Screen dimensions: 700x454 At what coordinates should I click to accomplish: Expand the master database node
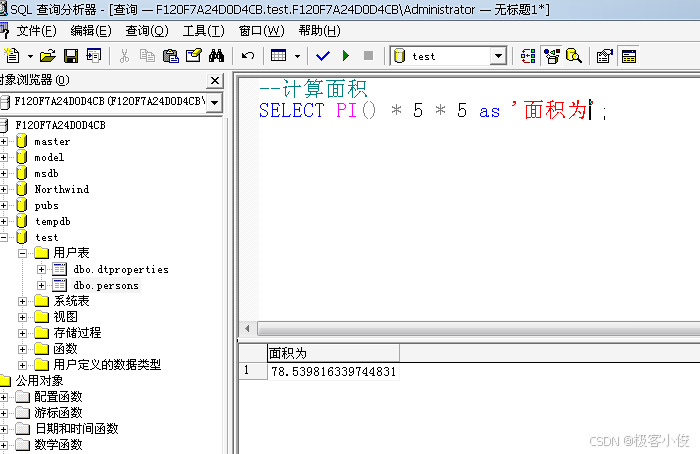[4, 142]
